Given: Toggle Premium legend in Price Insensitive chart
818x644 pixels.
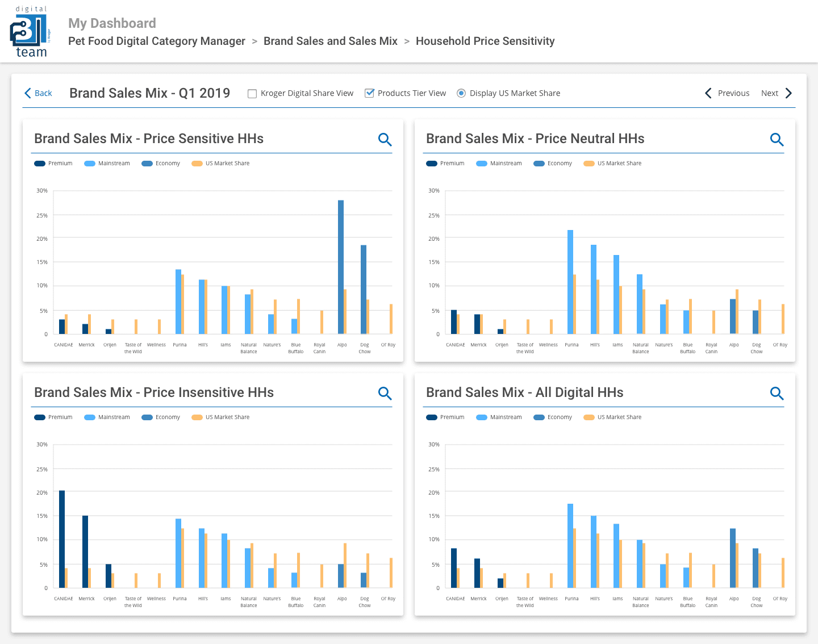Looking at the screenshot, I should click(x=53, y=417).
